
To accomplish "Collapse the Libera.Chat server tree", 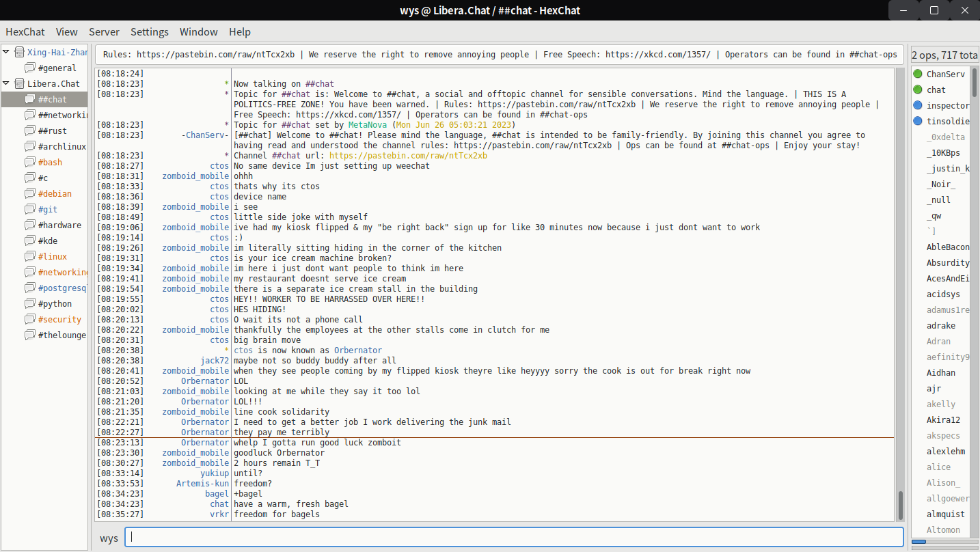I will point(6,83).
